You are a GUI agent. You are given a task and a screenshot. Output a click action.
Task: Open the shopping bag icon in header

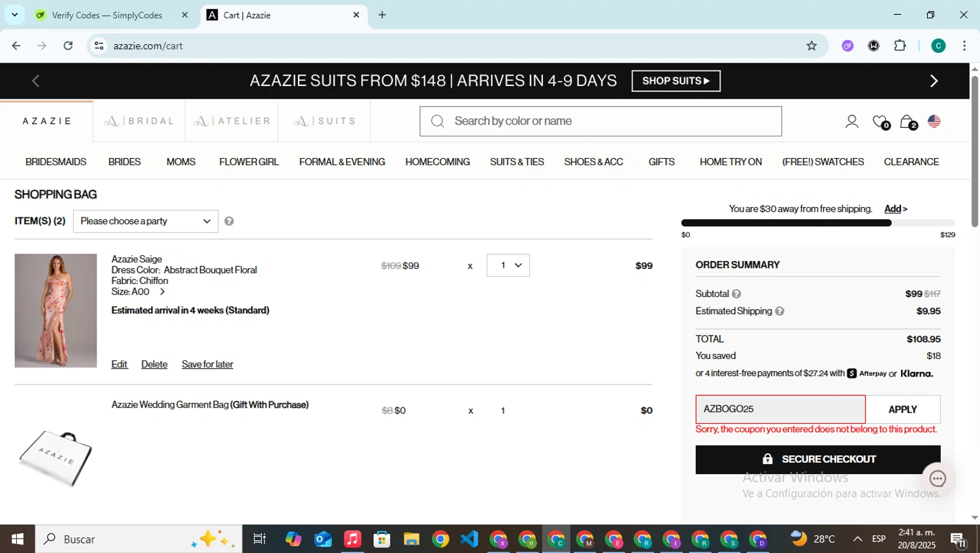(907, 121)
